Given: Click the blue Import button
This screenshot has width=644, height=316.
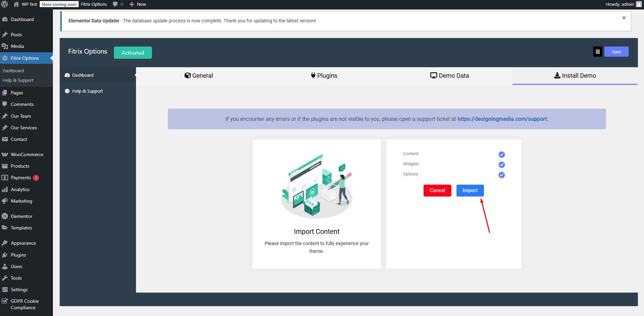Looking at the screenshot, I should [x=470, y=190].
